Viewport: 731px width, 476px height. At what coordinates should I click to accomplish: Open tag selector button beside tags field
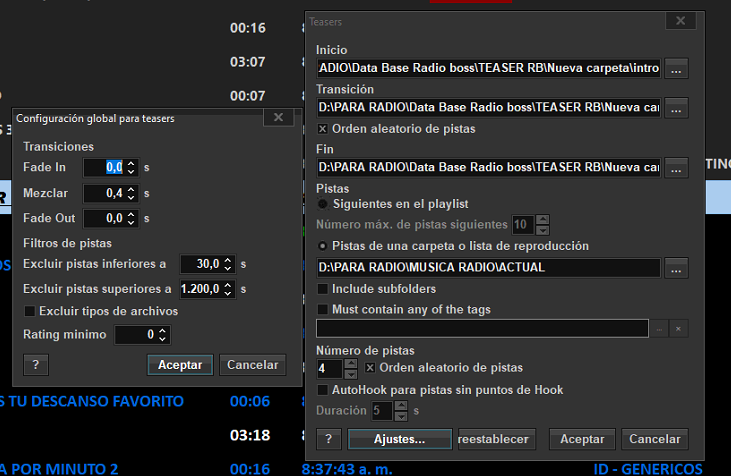click(x=660, y=329)
